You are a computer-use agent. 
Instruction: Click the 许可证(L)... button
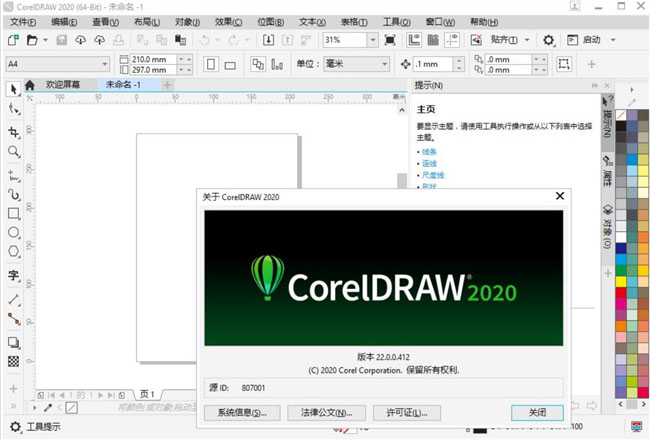(407, 413)
